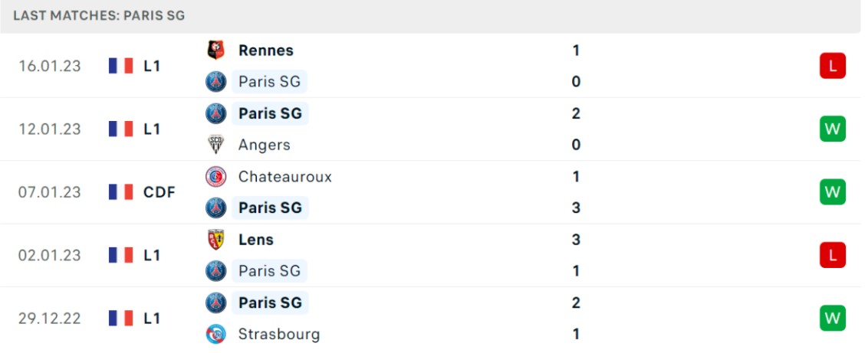Open the Chateauroux team name link
868x353 pixels.
285,177
